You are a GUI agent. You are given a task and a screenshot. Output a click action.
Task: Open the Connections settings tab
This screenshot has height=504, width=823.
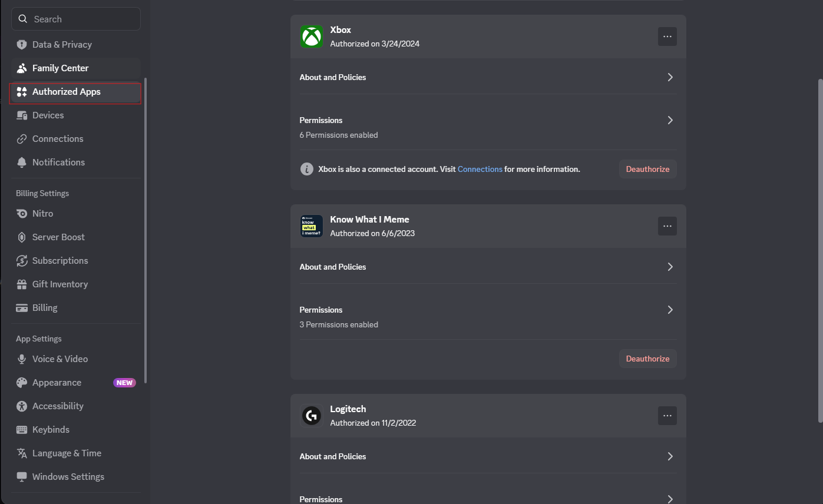click(76, 139)
